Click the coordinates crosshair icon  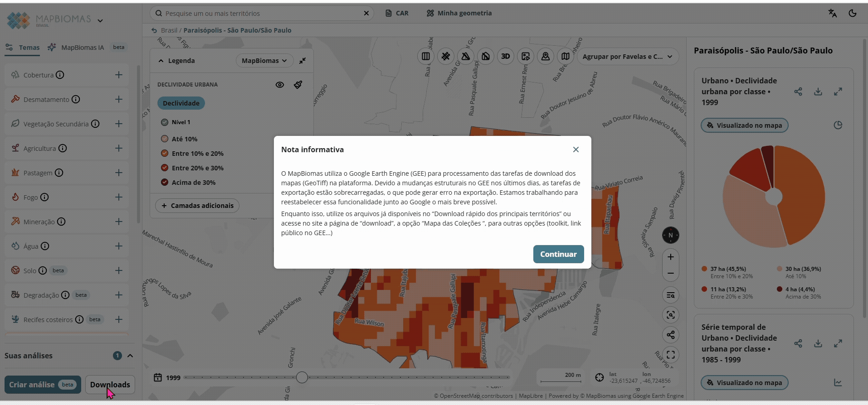600,377
